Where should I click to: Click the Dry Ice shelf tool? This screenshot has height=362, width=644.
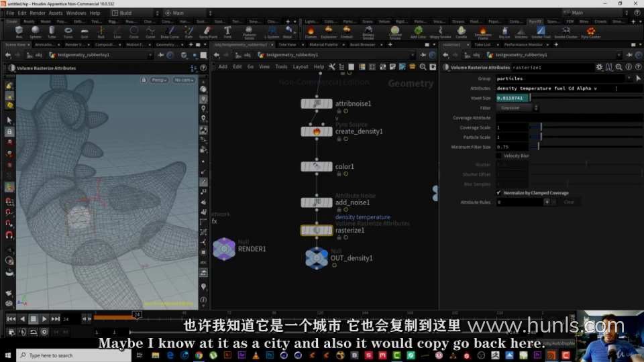[x=504, y=32]
